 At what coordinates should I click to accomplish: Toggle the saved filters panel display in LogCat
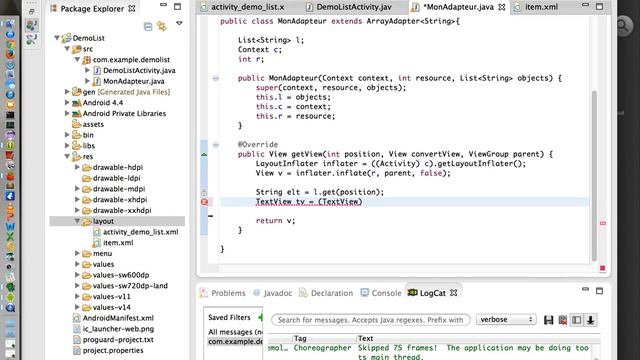point(576,320)
